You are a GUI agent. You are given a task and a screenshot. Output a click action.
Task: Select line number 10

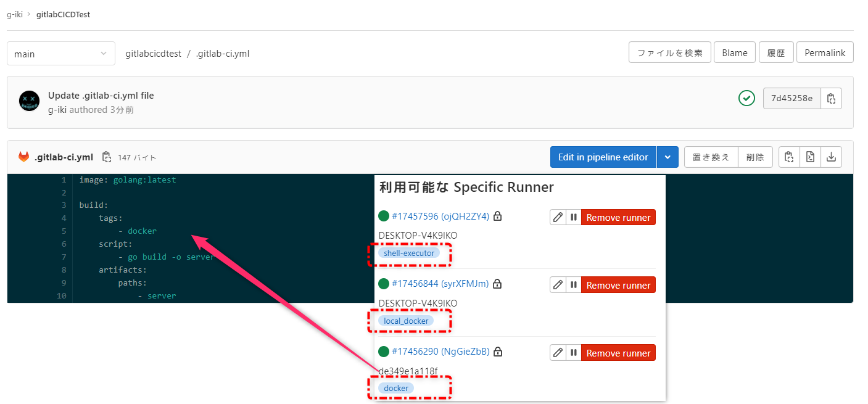[x=61, y=296]
